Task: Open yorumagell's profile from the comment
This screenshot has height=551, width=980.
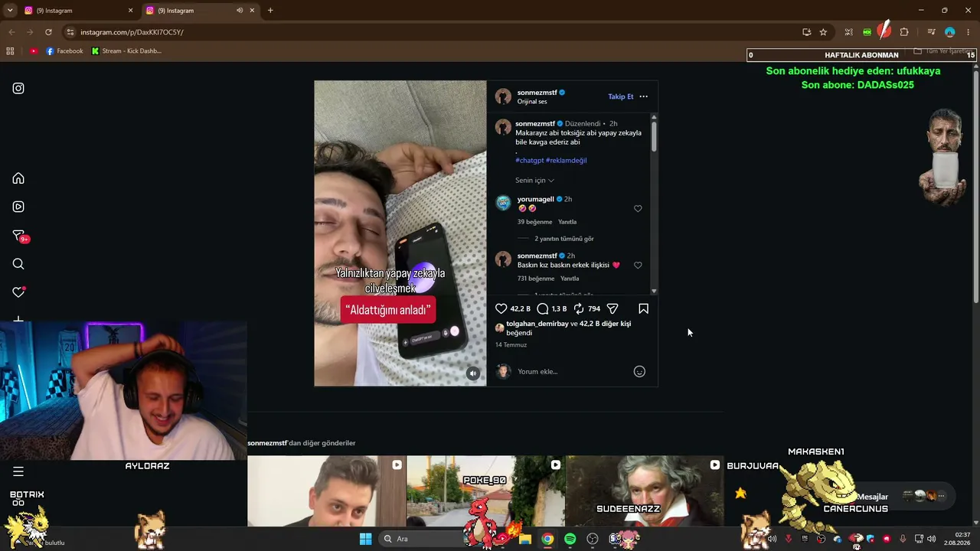Action: coord(536,199)
